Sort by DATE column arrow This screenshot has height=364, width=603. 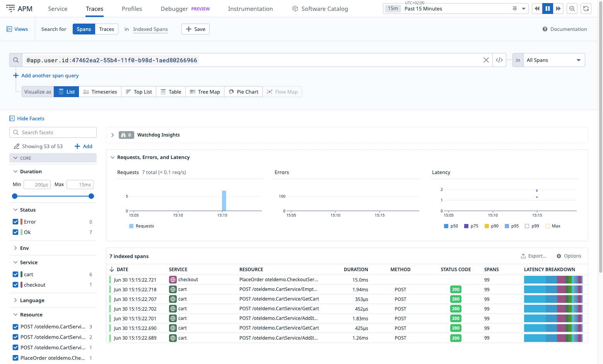point(112,269)
